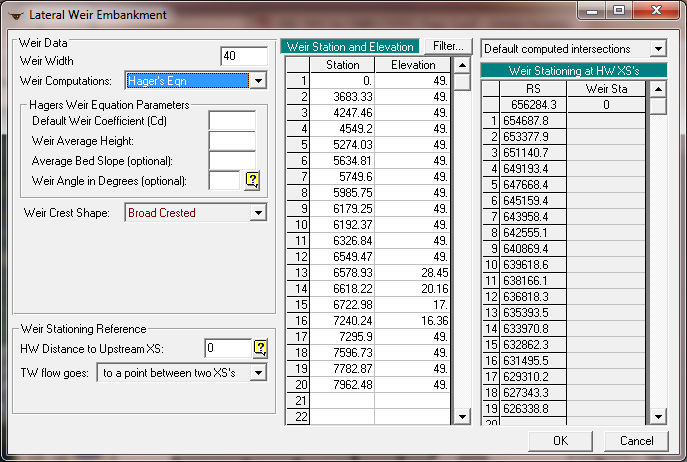Open the Weir Crest Shape dropdown
The width and height of the screenshot is (687, 462).
coord(259,213)
